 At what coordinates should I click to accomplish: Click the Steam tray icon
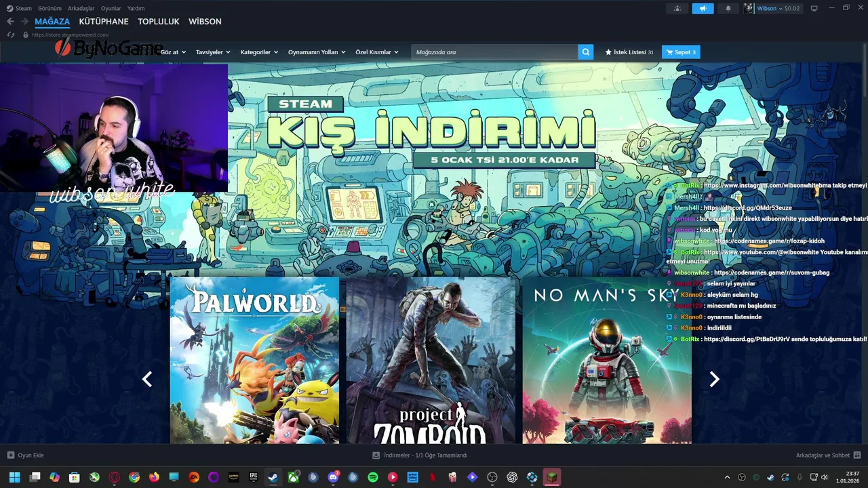(x=771, y=477)
